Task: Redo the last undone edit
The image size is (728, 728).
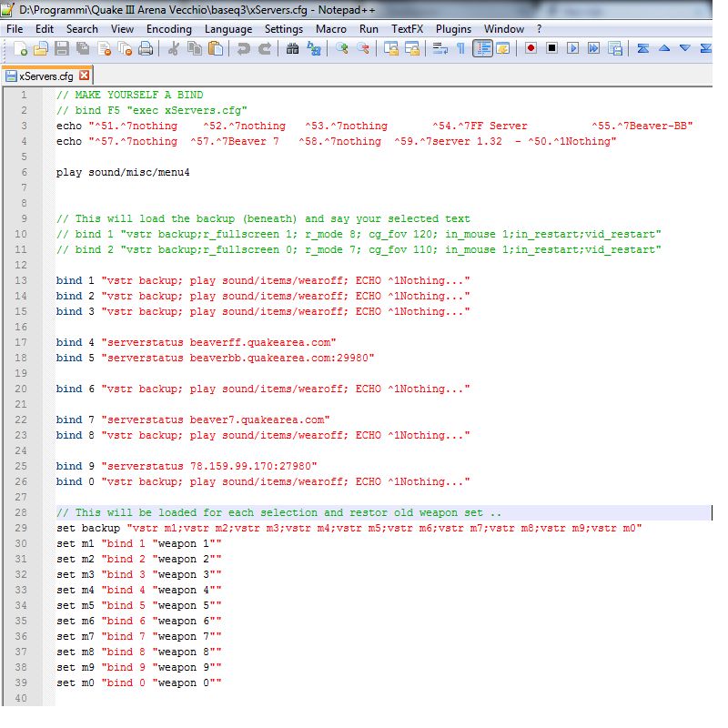Action: [265, 48]
